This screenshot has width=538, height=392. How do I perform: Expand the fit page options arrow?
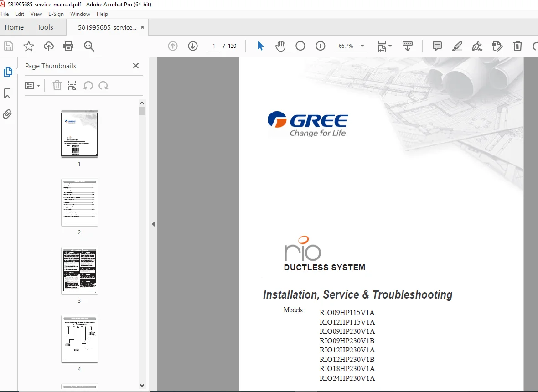coord(390,46)
